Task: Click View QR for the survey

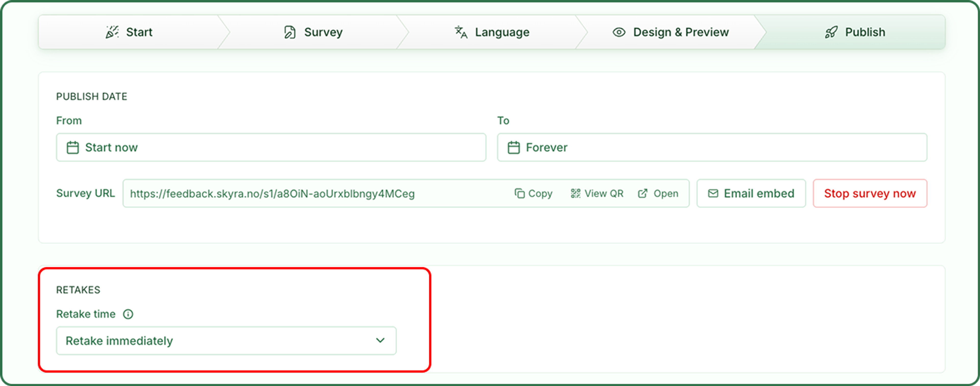Action: click(x=597, y=193)
